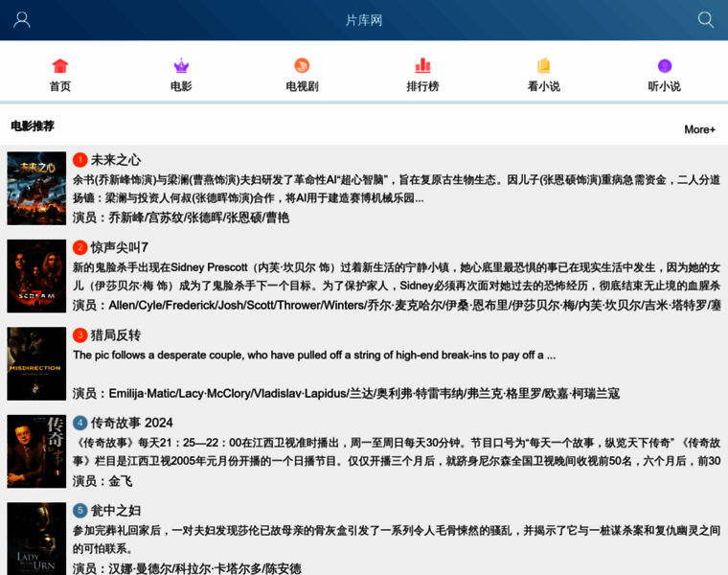The height and width of the screenshot is (575, 728).
Task: Open movie title 惊声尖叫7
Action: point(120,247)
